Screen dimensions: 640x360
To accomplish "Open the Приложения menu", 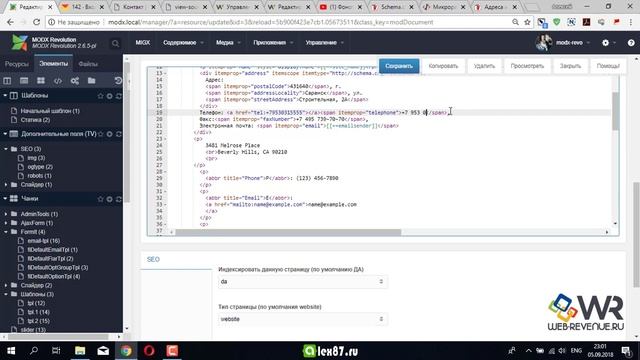I will coord(273,42).
